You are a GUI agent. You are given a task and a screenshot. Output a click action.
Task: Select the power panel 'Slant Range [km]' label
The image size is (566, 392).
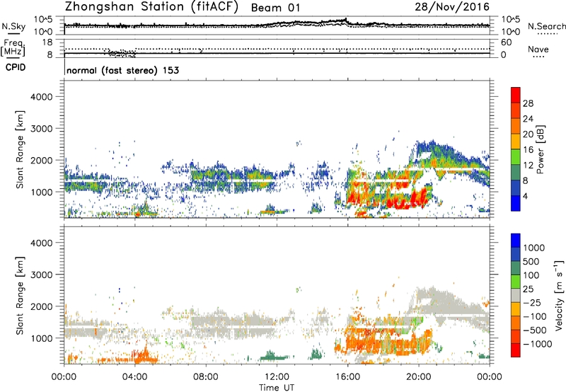(x=20, y=149)
